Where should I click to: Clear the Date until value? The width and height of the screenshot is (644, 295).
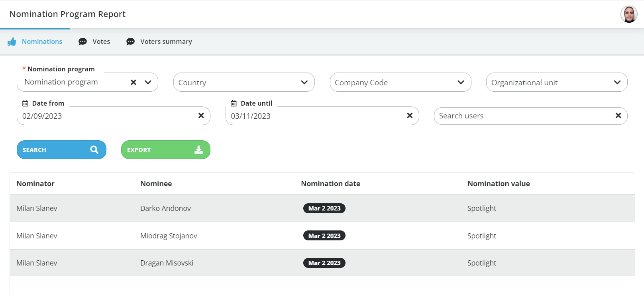[410, 116]
